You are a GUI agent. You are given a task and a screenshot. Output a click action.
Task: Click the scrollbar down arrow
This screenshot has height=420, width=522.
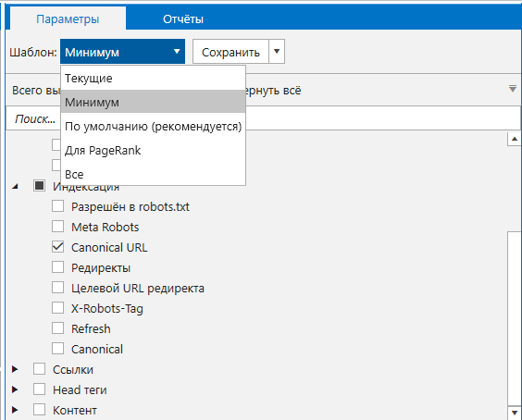tap(515, 413)
